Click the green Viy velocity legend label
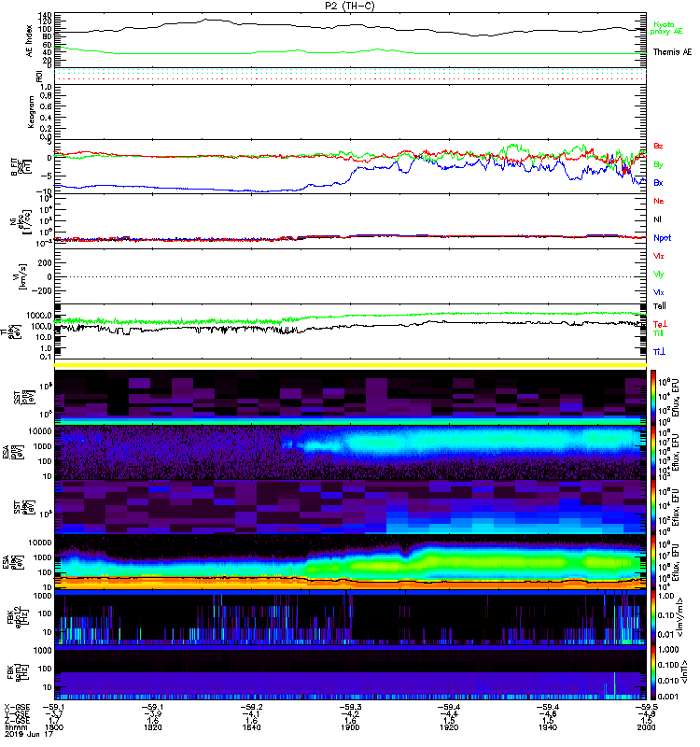 (659, 275)
